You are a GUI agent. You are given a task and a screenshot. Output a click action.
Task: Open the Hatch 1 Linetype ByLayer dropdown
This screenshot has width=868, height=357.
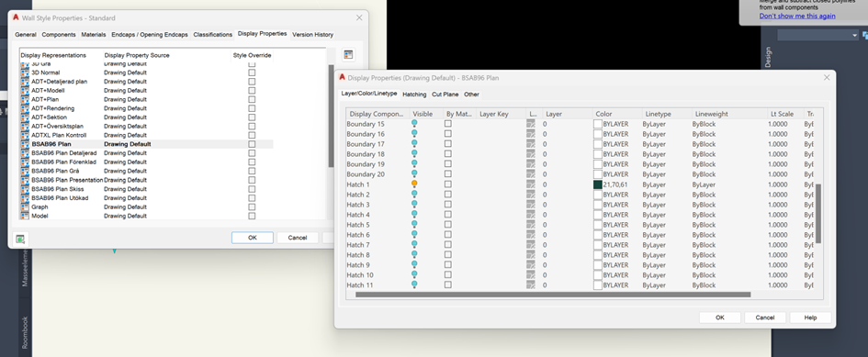[654, 184]
